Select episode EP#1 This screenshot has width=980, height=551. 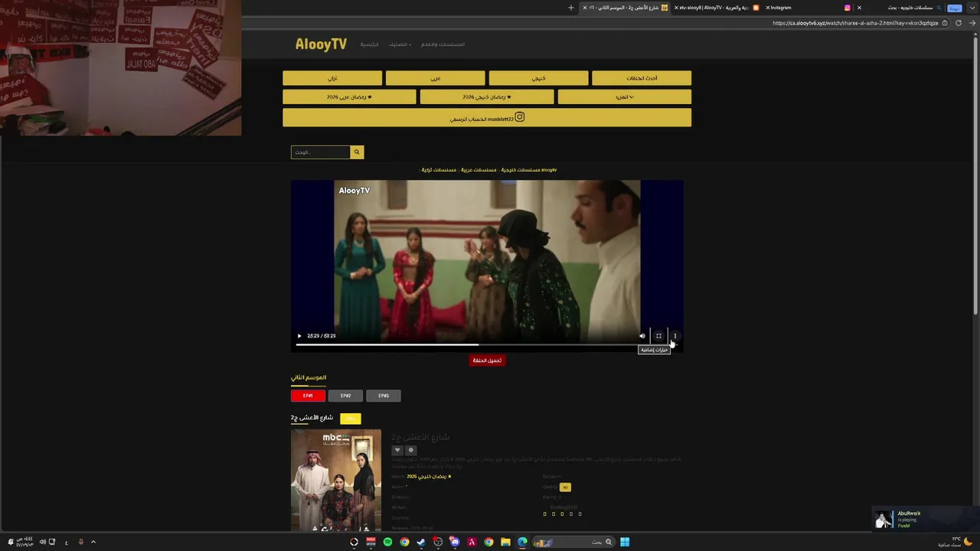pos(308,396)
